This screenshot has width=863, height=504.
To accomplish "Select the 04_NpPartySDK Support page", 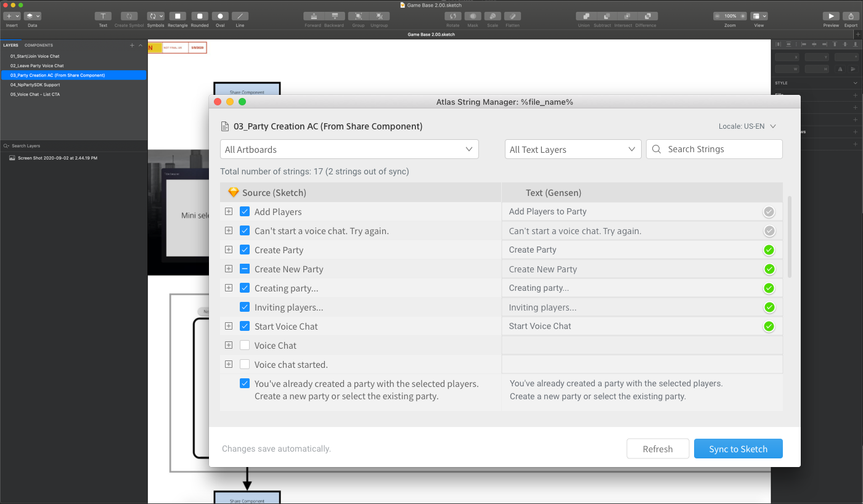I will (x=73, y=84).
